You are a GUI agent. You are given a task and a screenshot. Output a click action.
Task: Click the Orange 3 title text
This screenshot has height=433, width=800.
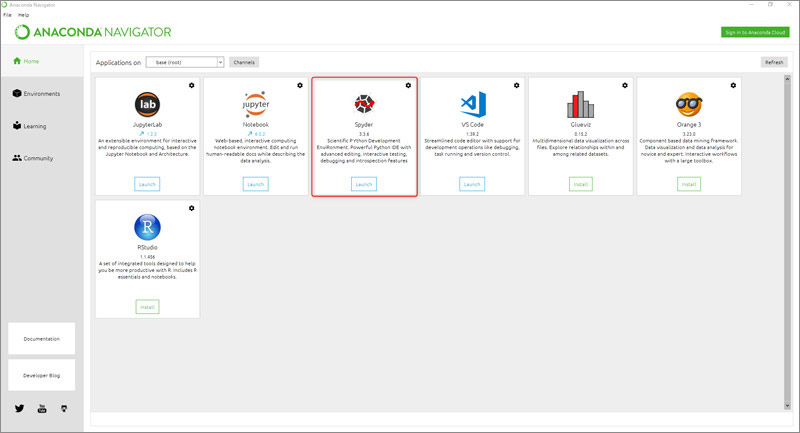(x=689, y=124)
